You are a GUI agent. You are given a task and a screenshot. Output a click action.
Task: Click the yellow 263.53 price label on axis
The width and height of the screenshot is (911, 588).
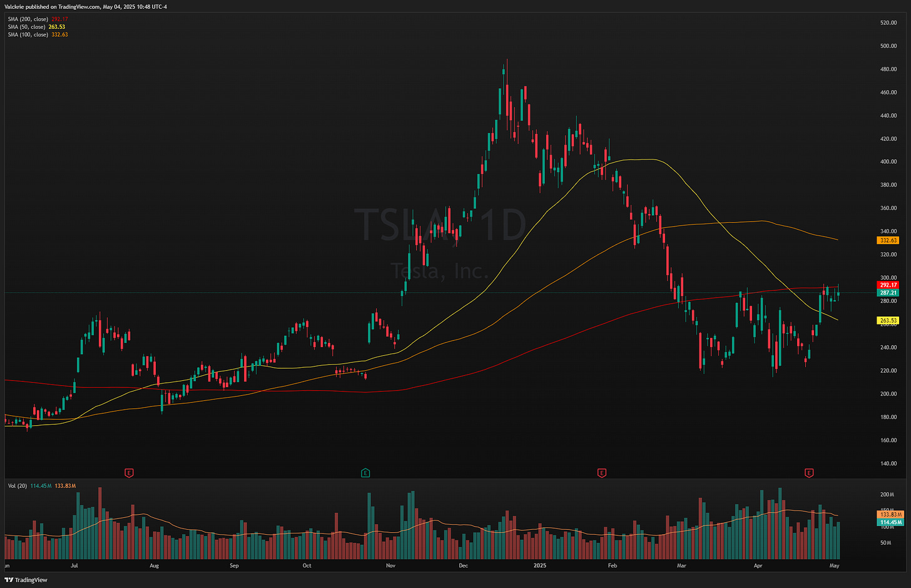(888, 321)
